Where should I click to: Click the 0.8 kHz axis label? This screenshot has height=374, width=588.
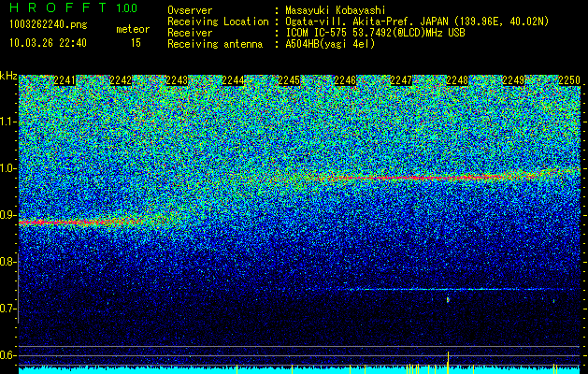coord(7,262)
